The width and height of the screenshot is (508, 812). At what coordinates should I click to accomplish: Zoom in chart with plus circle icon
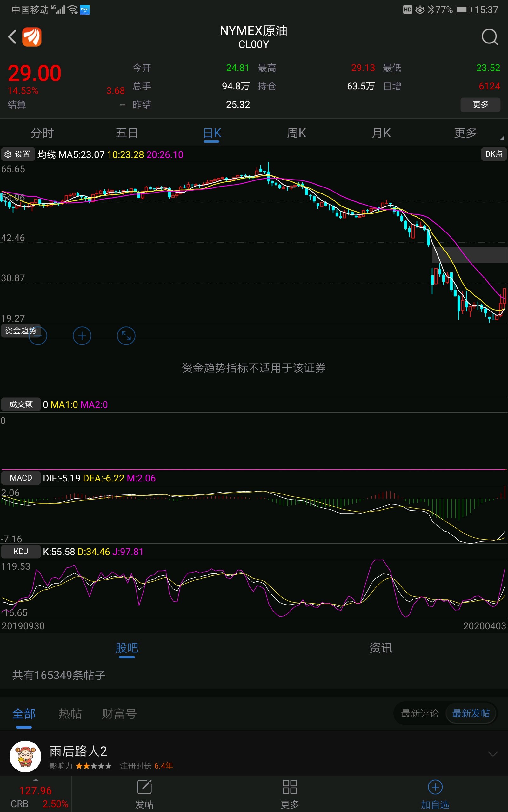coord(82,336)
